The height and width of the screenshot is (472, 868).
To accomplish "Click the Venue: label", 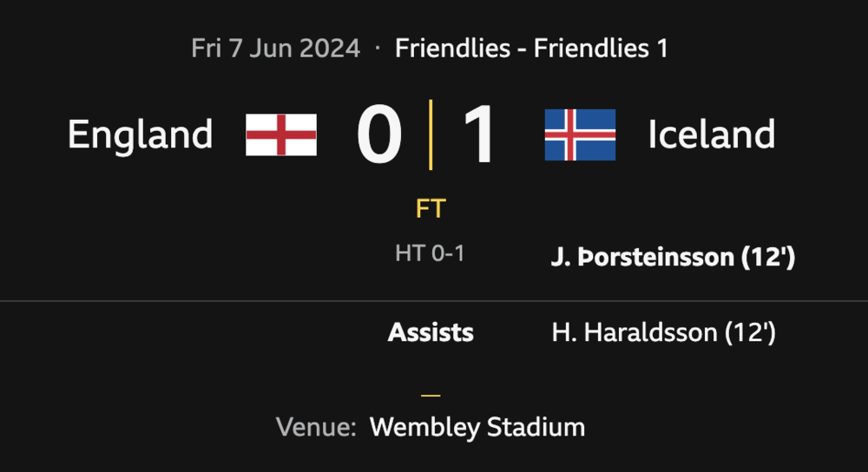I will click(x=316, y=427).
